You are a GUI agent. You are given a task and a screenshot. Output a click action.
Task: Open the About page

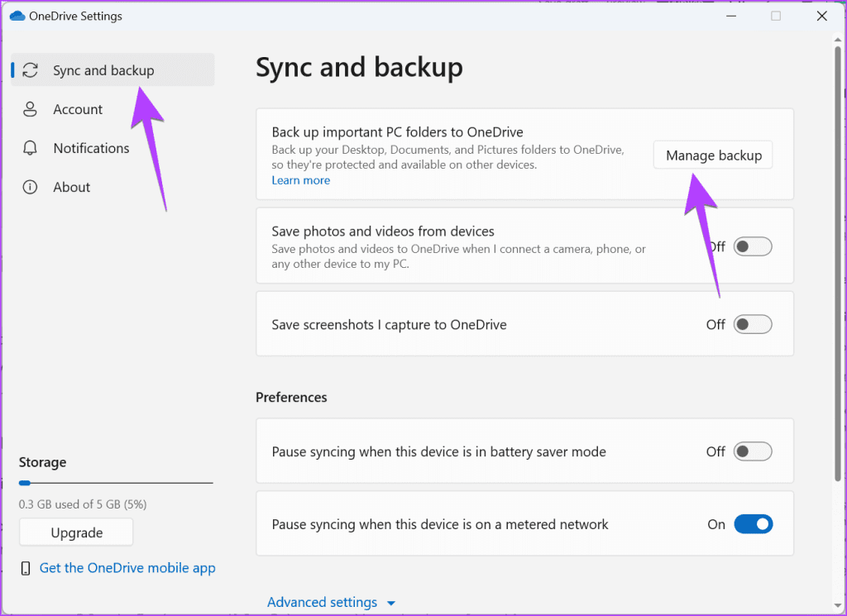point(71,187)
